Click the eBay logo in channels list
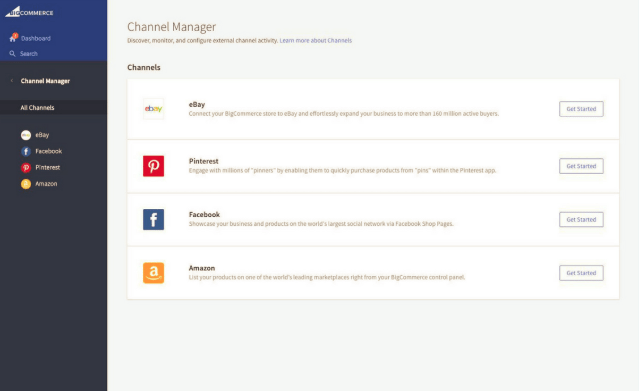This screenshot has width=639, height=391. click(x=153, y=108)
